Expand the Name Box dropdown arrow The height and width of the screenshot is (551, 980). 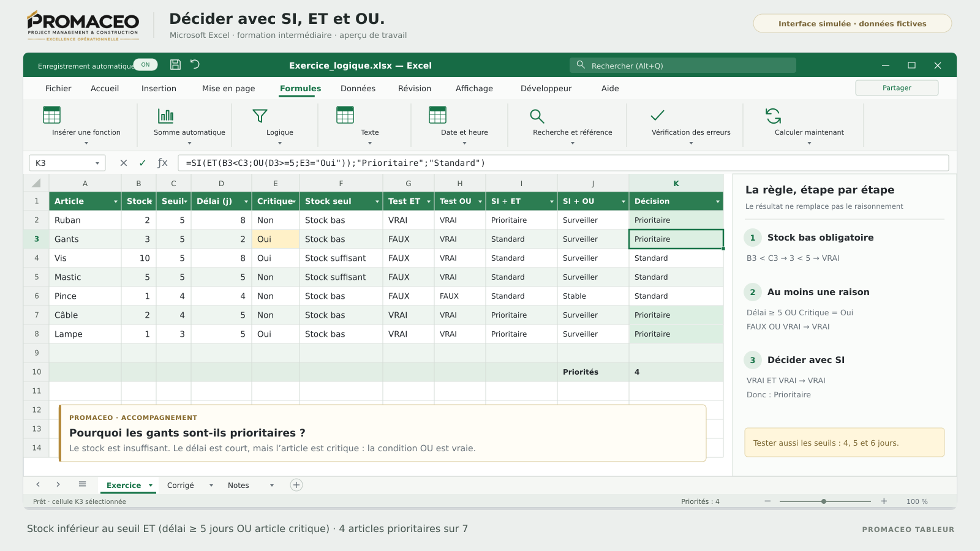(97, 163)
